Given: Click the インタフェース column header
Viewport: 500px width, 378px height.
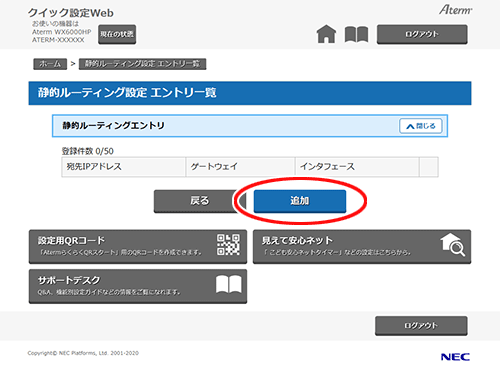Looking at the screenshot, I should coord(357,167).
